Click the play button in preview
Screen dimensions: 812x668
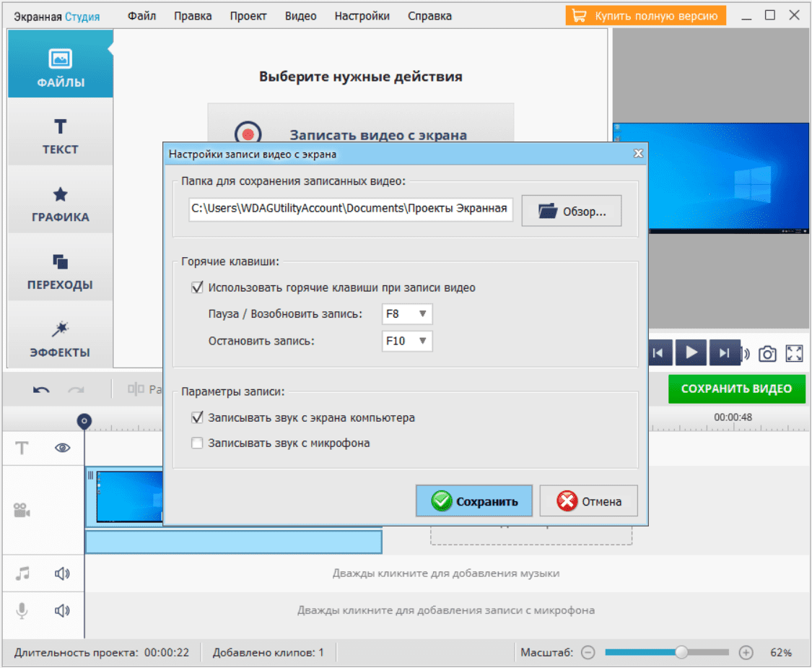[x=691, y=353]
